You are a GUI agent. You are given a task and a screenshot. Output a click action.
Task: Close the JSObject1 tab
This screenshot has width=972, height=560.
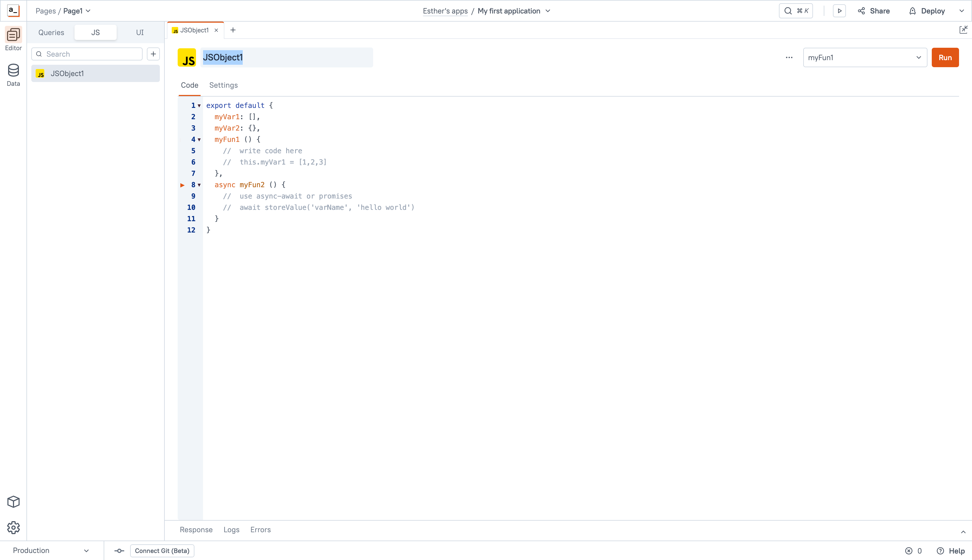point(216,30)
